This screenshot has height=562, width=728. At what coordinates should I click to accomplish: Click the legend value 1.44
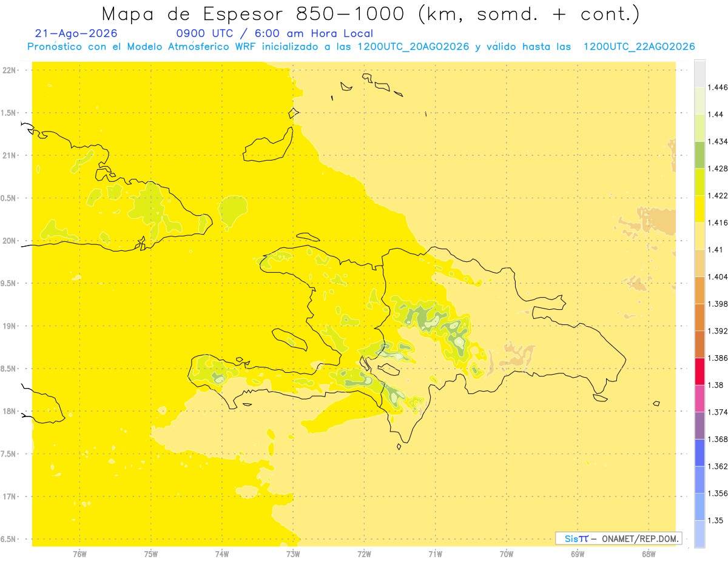point(715,114)
